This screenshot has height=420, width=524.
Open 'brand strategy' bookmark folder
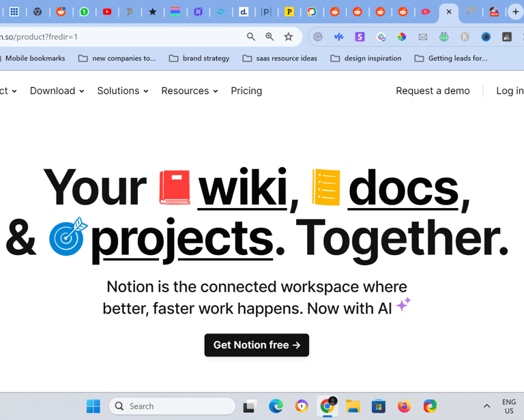(x=199, y=59)
